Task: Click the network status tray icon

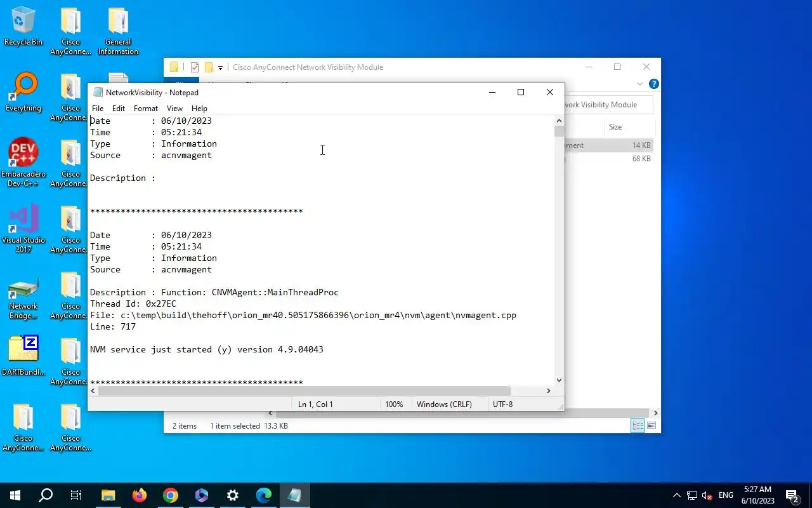Action: (x=692, y=495)
